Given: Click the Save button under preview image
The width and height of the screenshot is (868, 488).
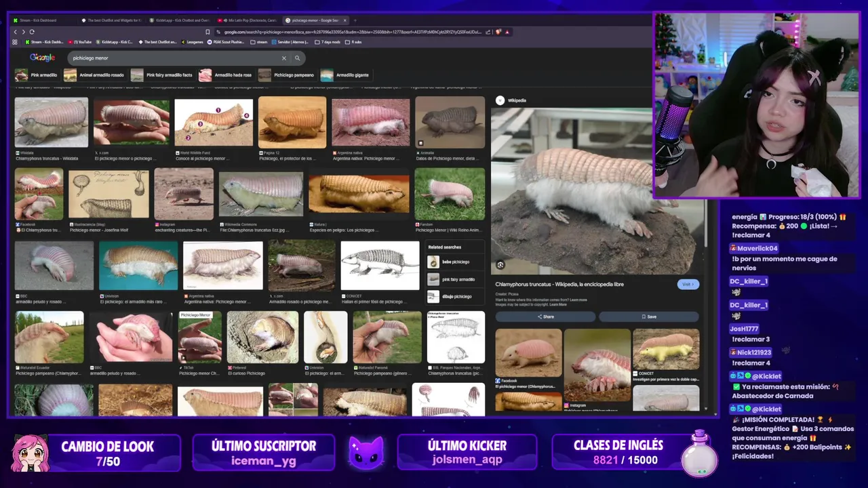Looking at the screenshot, I should tap(649, 317).
